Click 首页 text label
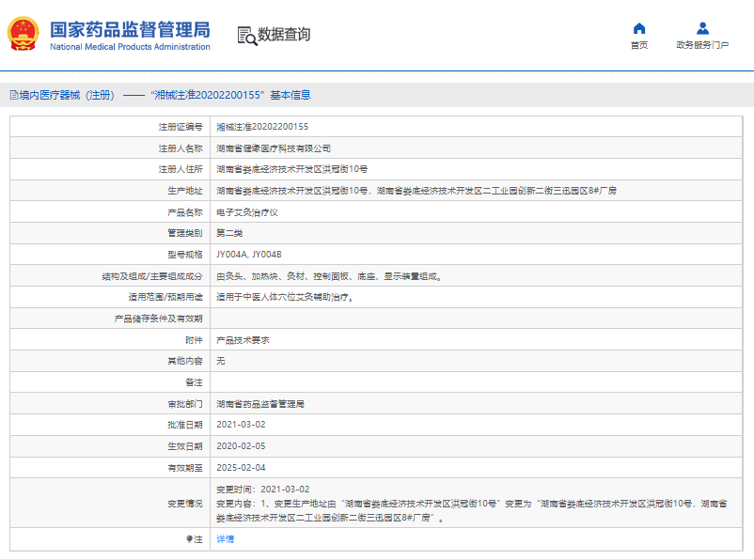The width and height of the screenshot is (754, 560). 639,45
